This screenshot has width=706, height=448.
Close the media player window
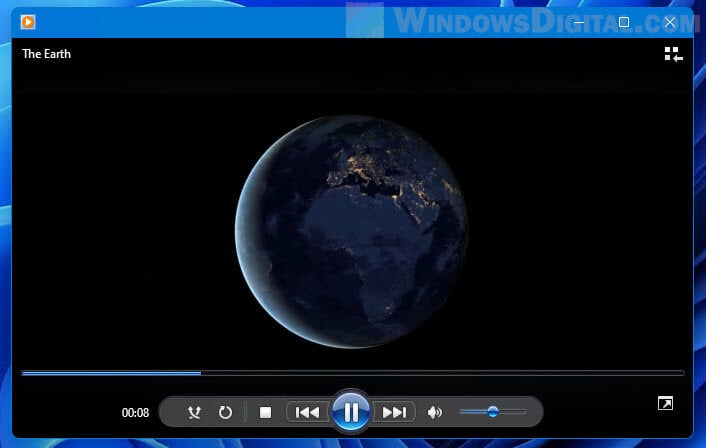click(x=671, y=22)
